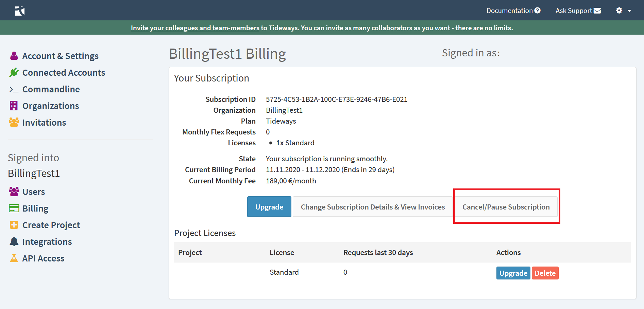The height and width of the screenshot is (309, 644).
Task: Open the Users page for BillingTest1
Action: pos(34,192)
